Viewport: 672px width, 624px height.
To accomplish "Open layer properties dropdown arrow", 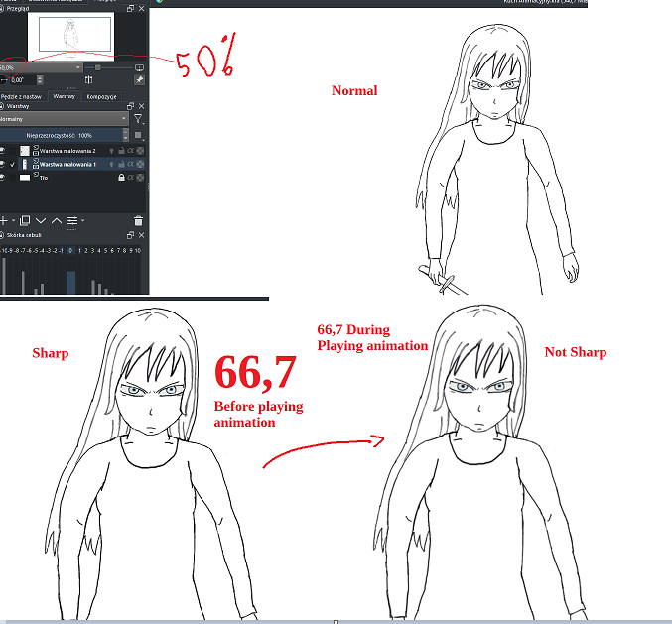I will click(82, 220).
